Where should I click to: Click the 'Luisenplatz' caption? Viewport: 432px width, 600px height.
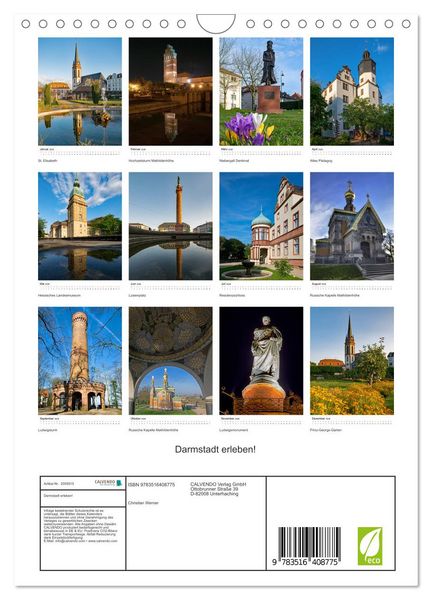[138, 295]
